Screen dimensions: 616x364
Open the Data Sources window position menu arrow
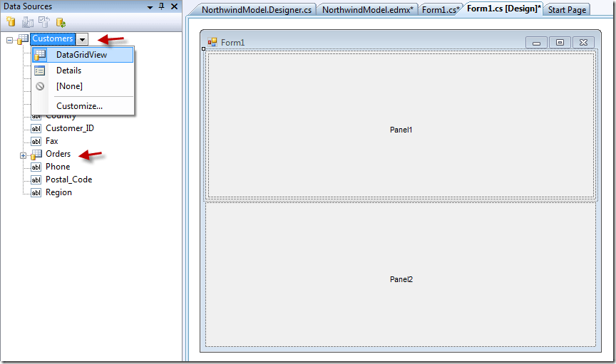tap(149, 6)
